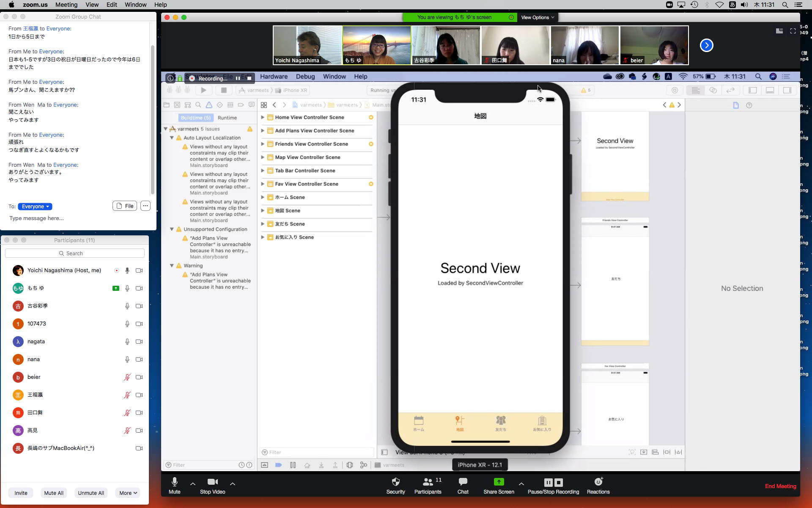This screenshot has height=508, width=812.
Task: Open Reactions emoji icon
Action: (598, 482)
